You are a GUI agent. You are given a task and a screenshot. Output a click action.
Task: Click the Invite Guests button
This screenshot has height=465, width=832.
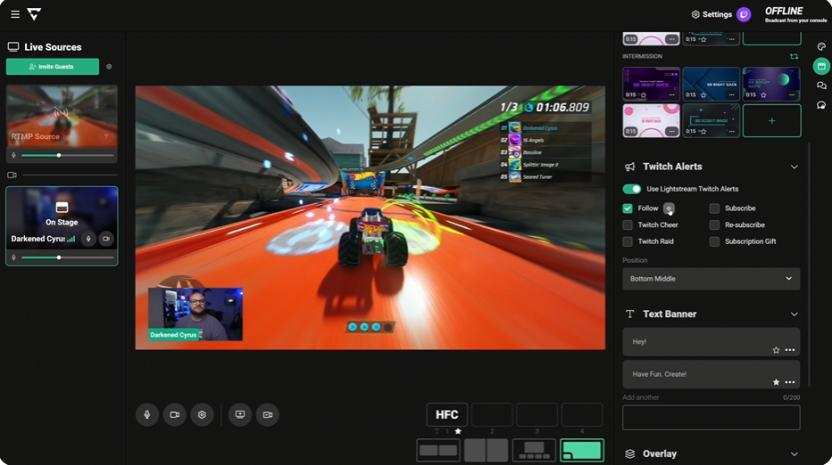coord(53,67)
